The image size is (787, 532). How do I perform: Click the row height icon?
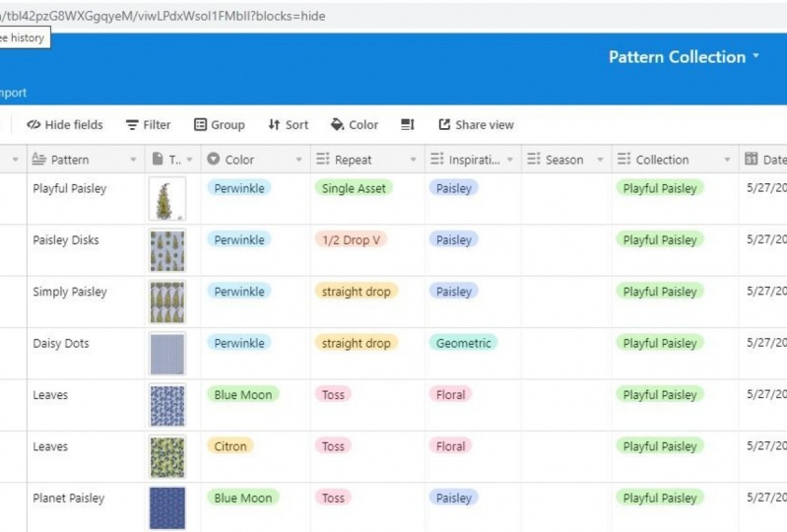[x=408, y=125]
